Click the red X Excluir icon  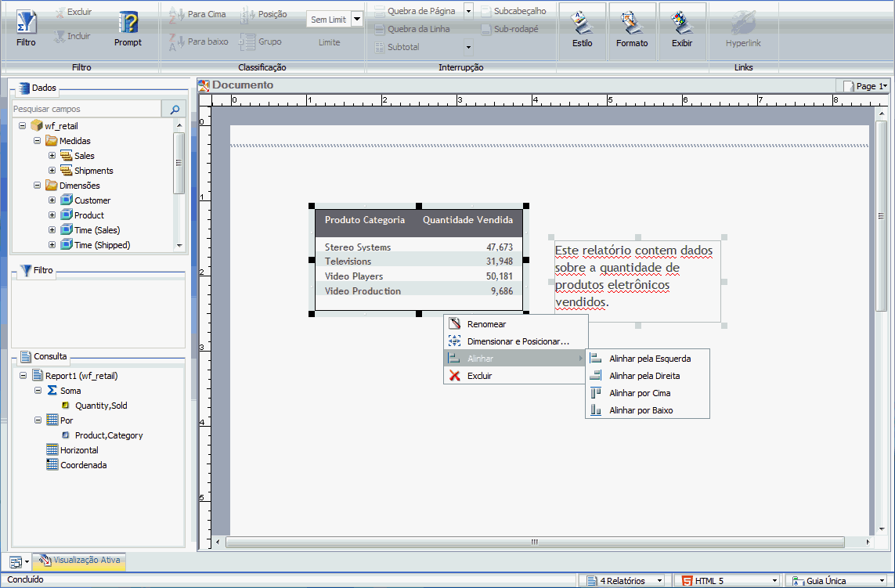click(454, 376)
